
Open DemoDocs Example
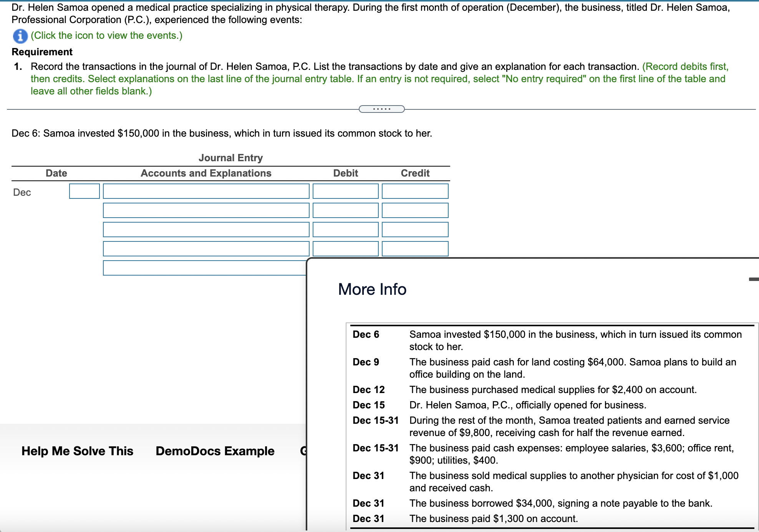[215, 451]
